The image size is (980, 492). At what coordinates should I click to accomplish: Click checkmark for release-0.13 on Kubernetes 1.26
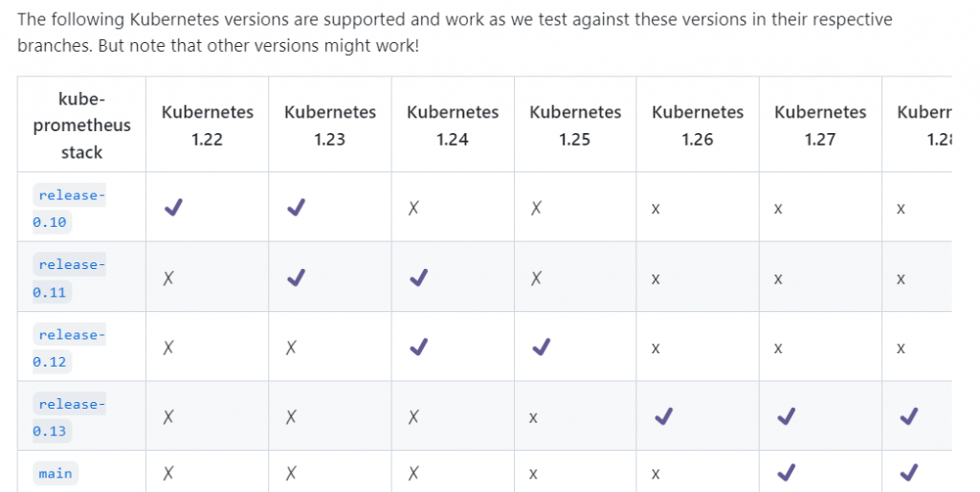(x=663, y=416)
